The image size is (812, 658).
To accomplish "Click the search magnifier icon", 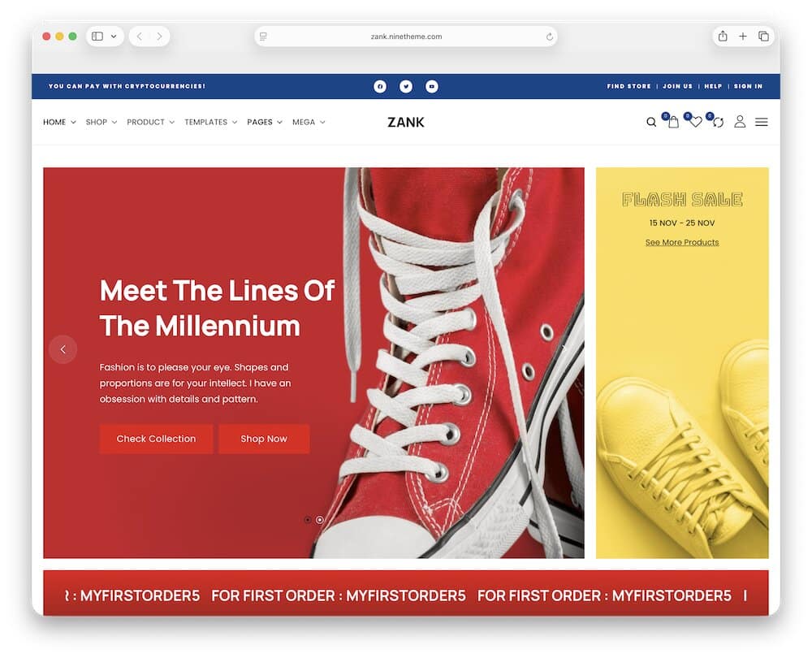I will tap(651, 123).
